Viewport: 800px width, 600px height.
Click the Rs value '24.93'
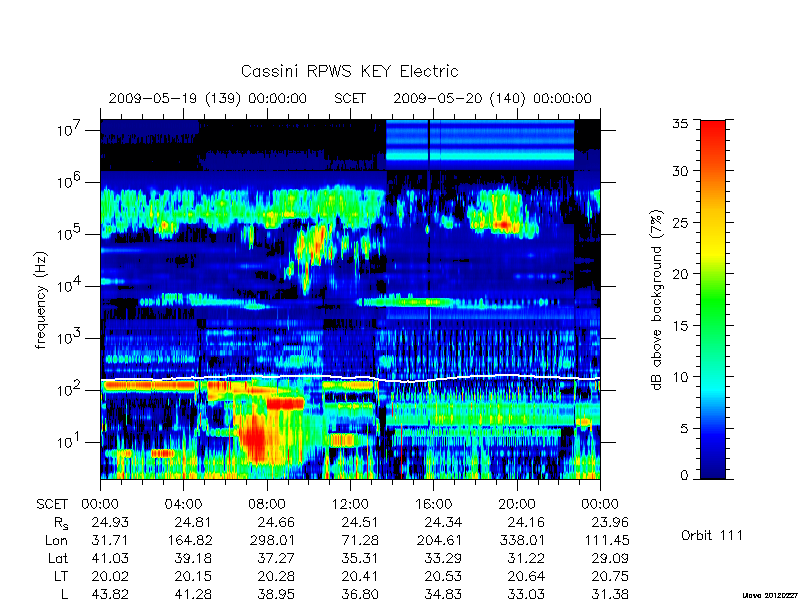[110, 522]
